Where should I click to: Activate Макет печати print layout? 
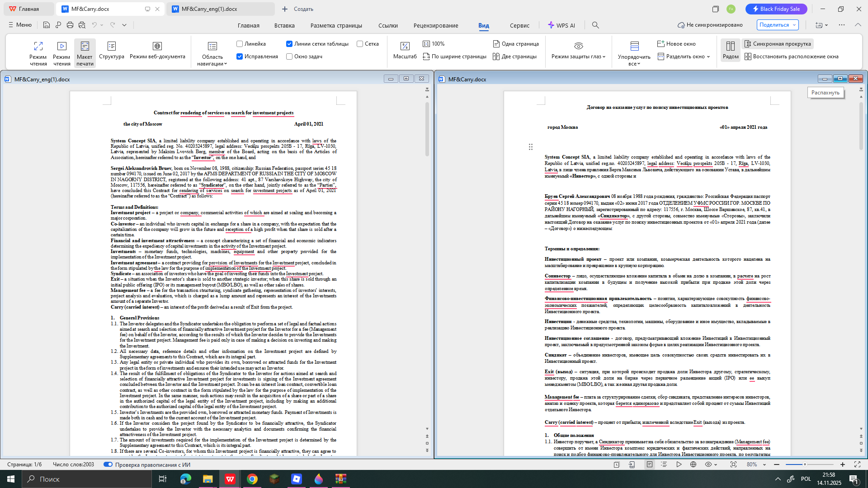coord(85,53)
